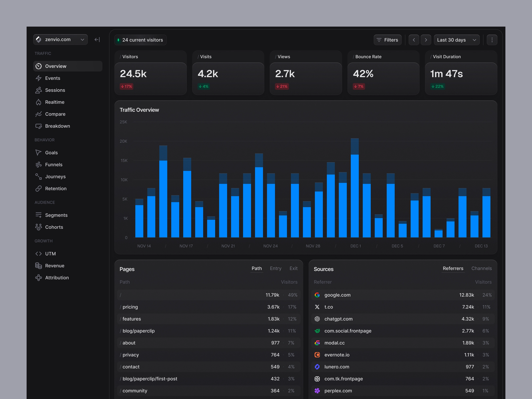532x399 pixels.
Task: Expand the zenvio.com site selector
Action: coord(60,40)
